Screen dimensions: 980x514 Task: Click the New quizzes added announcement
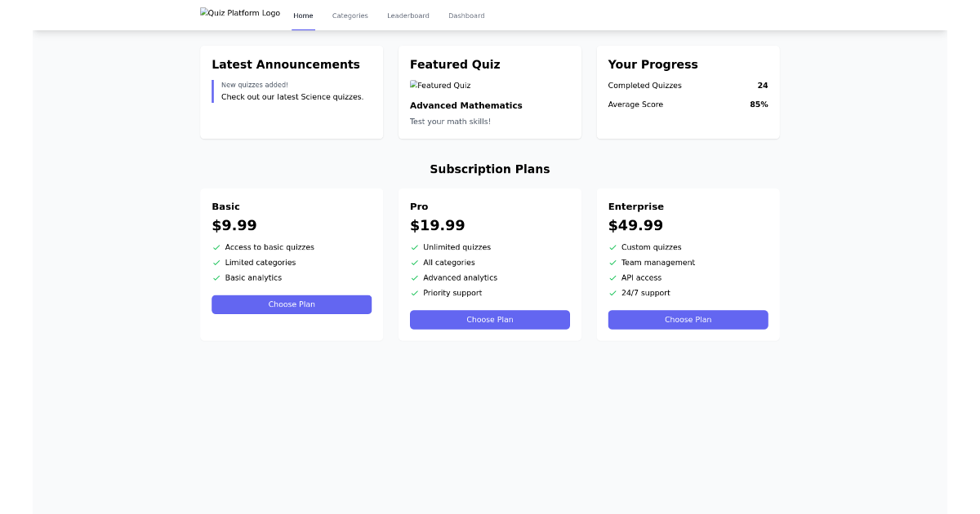coord(255,84)
